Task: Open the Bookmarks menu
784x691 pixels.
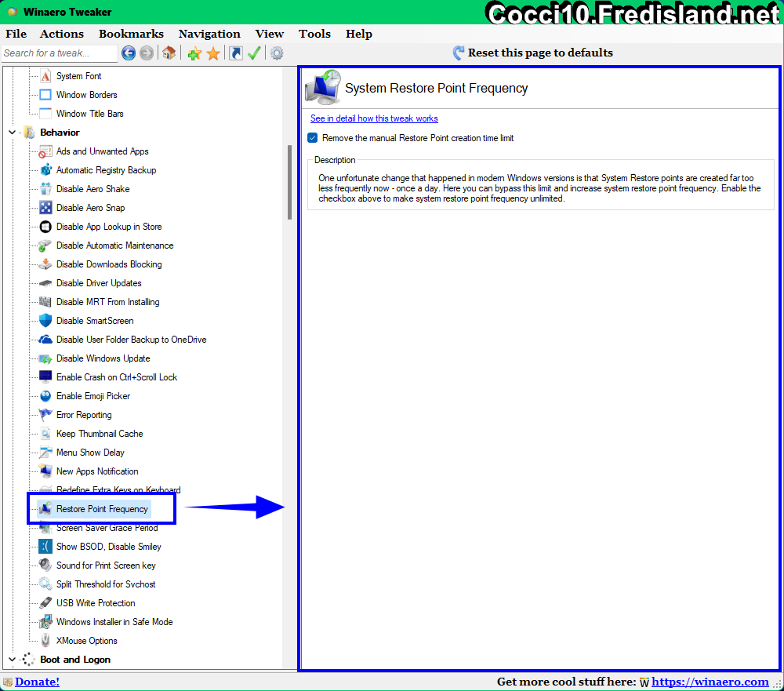Action: click(131, 34)
